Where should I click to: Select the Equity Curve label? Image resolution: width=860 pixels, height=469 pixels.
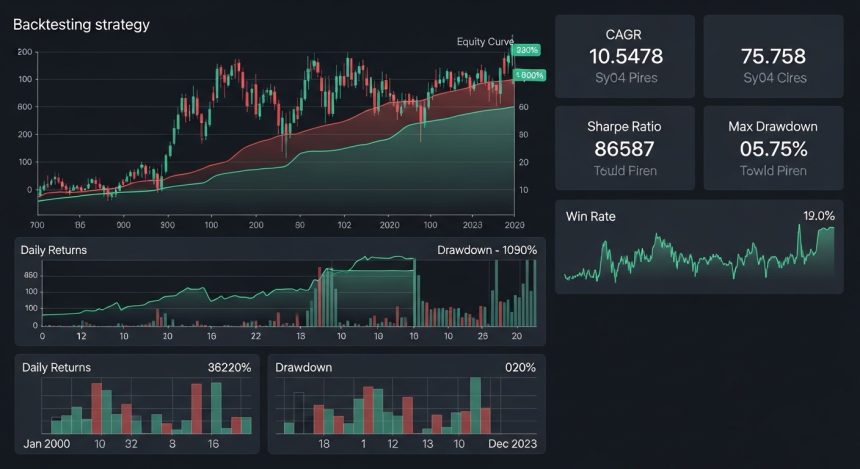coord(485,42)
